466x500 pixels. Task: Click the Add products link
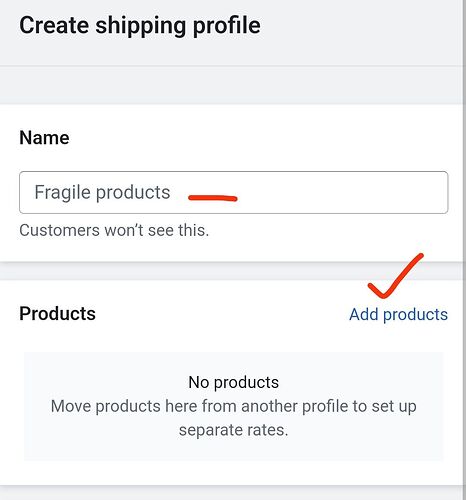tap(398, 314)
